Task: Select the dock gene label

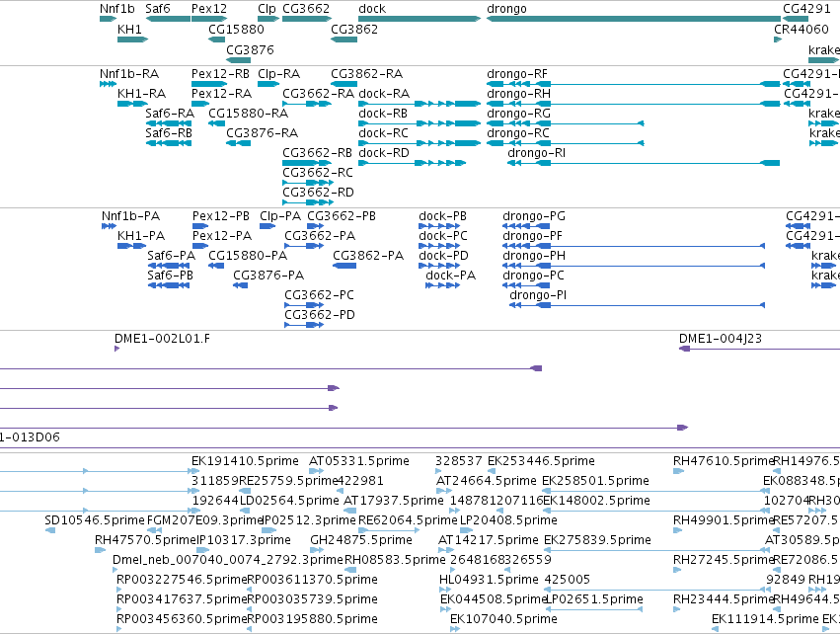Action: pos(372,9)
